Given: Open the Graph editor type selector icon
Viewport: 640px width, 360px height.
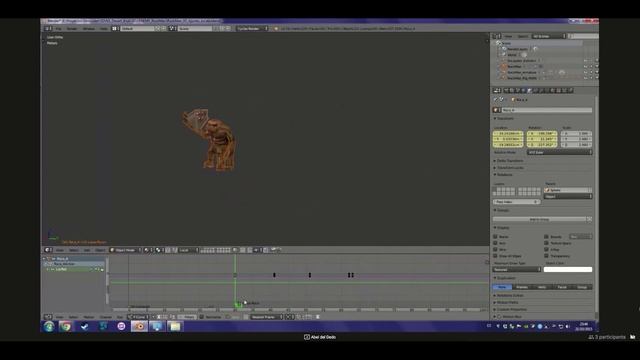Looking at the screenshot, I should [x=48, y=317].
